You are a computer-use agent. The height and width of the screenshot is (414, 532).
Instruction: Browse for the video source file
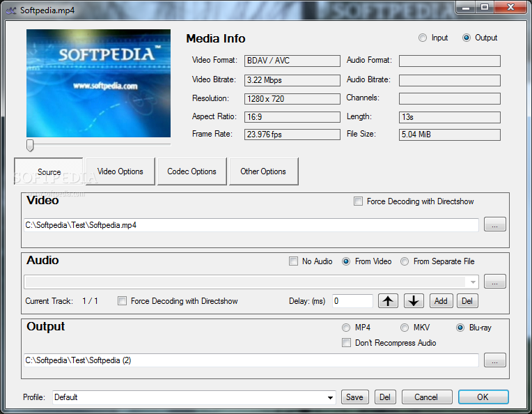pos(494,224)
